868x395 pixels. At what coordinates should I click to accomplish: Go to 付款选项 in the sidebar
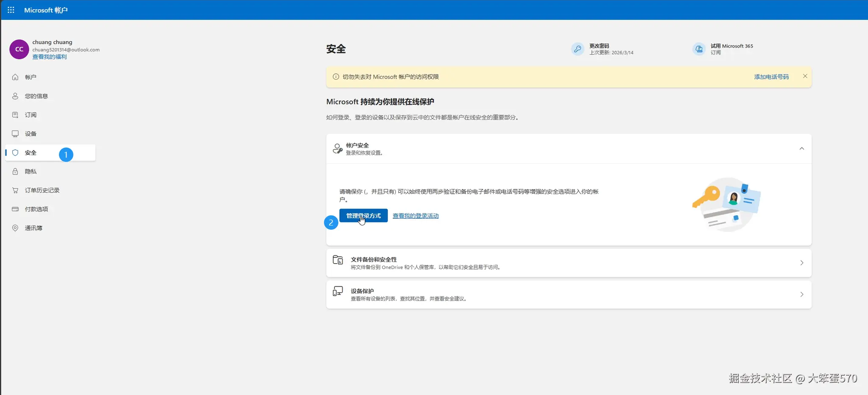[x=50, y=209]
